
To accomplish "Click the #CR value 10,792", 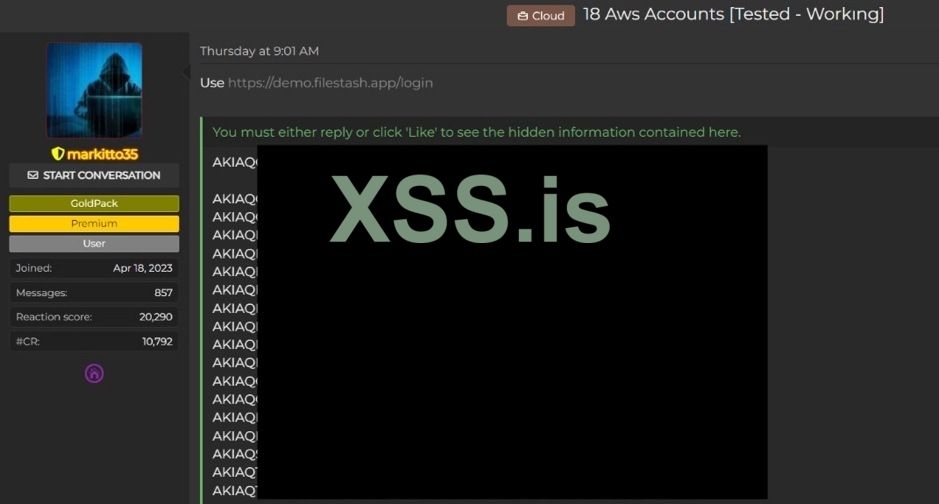I will pos(157,341).
